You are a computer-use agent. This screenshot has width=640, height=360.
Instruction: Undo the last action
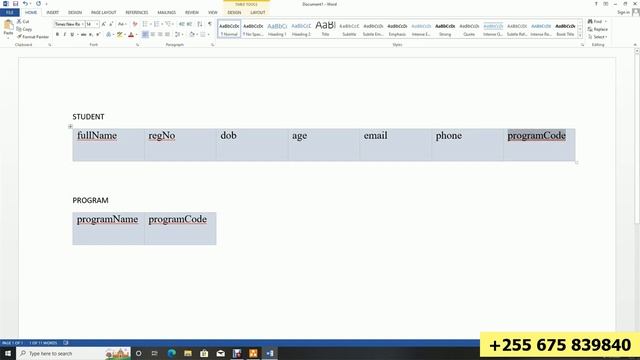coord(25,4)
